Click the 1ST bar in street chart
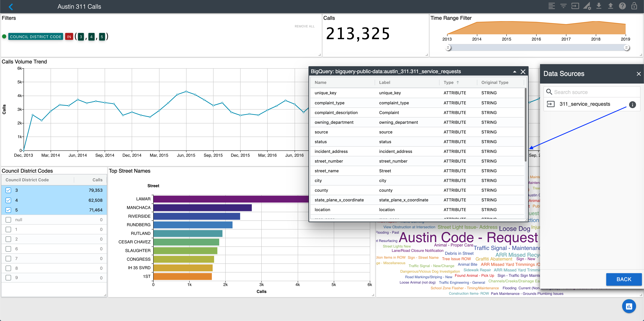 pyautogui.click(x=182, y=276)
